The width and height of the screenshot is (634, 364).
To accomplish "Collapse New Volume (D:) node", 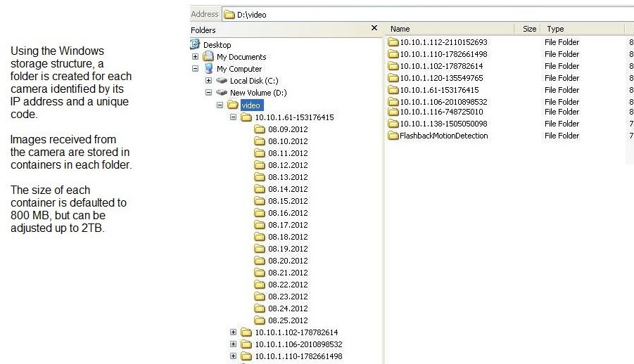I will click(x=209, y=93).
